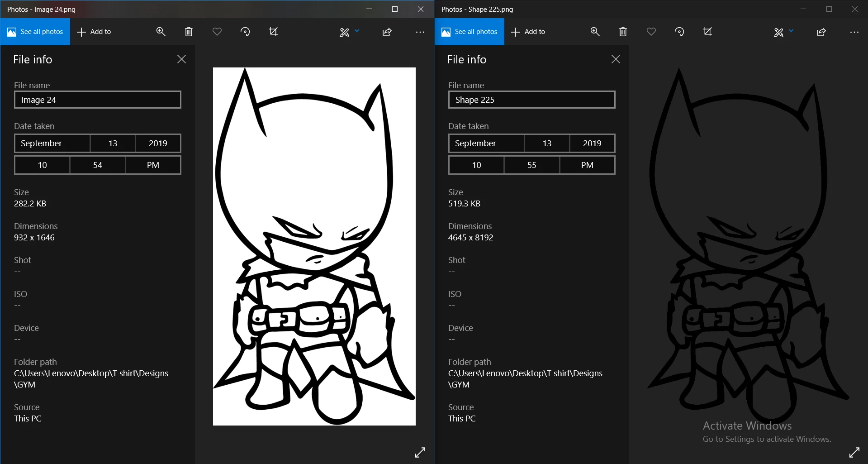
Task: Change day 13 in Image 24 date
Action: click(x=113, y=143)
